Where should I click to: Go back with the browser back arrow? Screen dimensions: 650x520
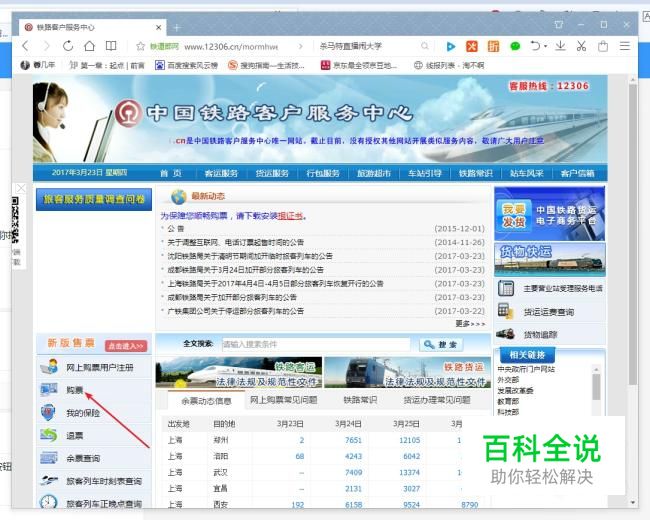(x=25, y=46)
